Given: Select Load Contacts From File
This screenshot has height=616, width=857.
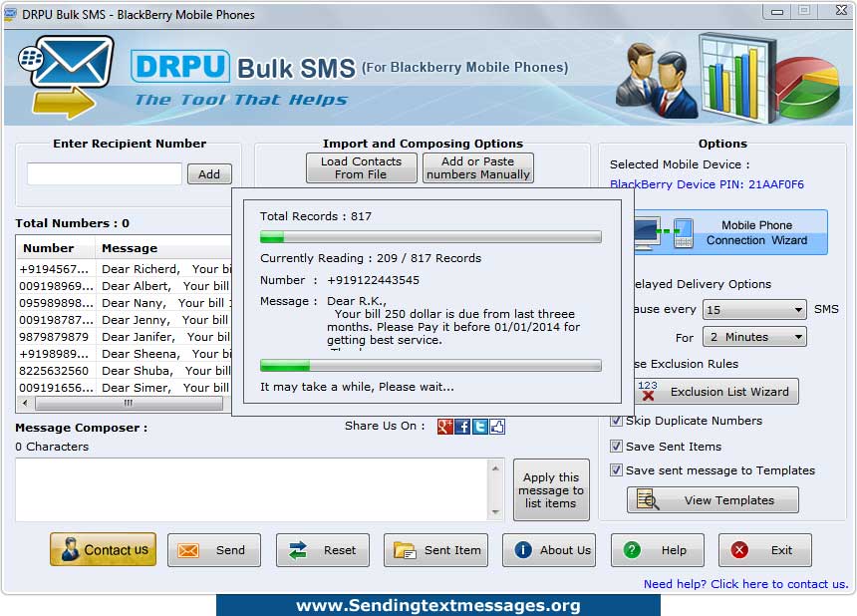Looking at the screenshot, I should [361, 166].
